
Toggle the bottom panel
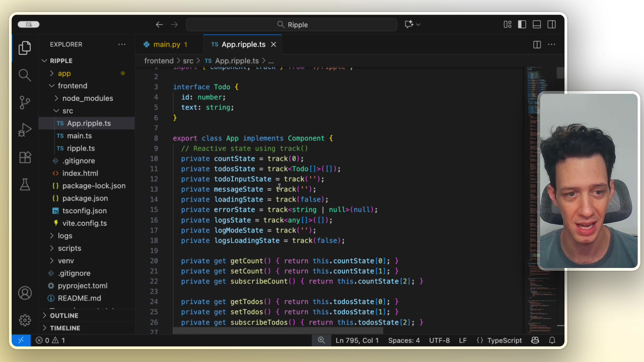pyautogui.click(x=537, y=24)
